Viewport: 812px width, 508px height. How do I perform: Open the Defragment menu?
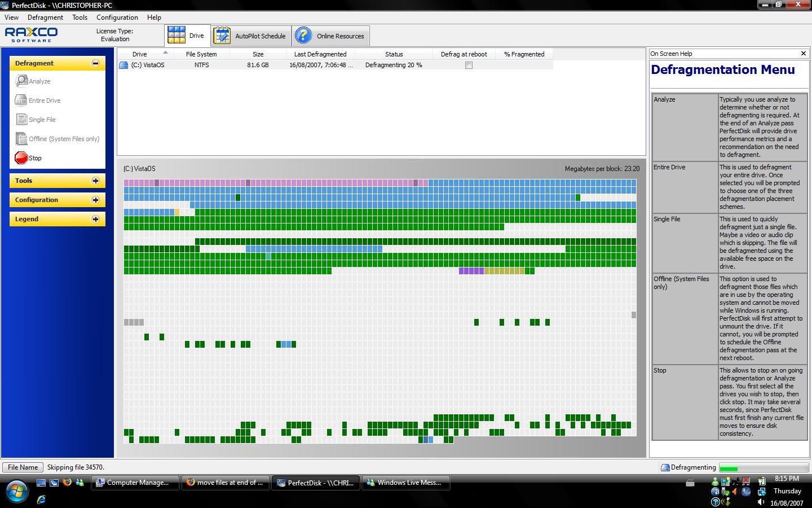click(x=45, y=17)
